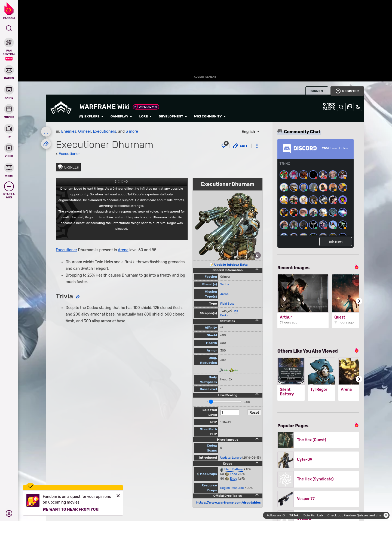Open wiki discussions speech bubble icon

(350, 107)
